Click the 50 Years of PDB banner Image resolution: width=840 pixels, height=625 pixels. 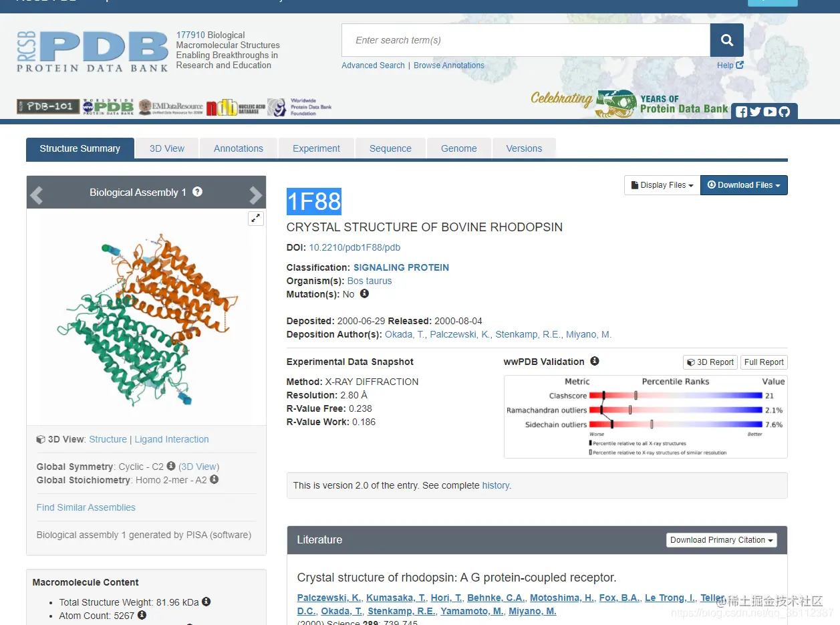pyautogui.click(x=629, y=104)
